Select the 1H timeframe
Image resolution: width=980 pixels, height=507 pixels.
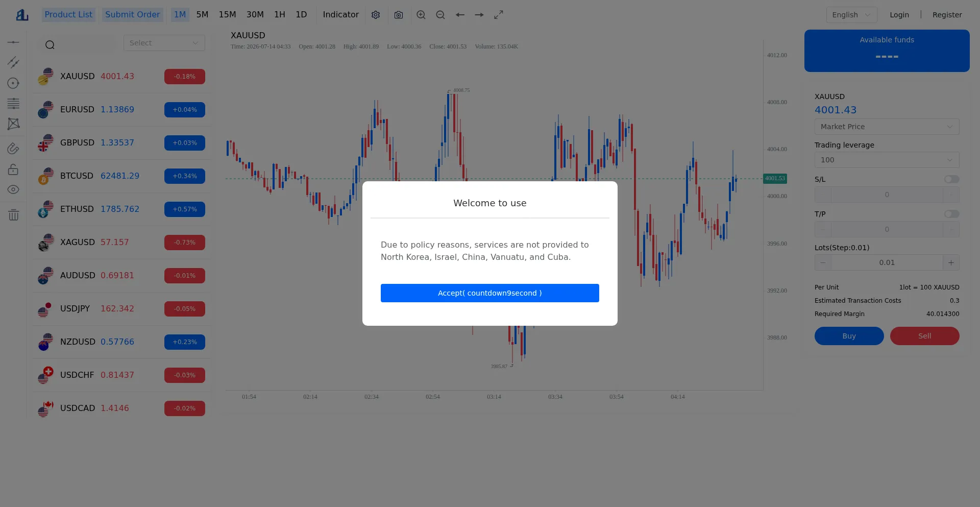coord(280,15)
